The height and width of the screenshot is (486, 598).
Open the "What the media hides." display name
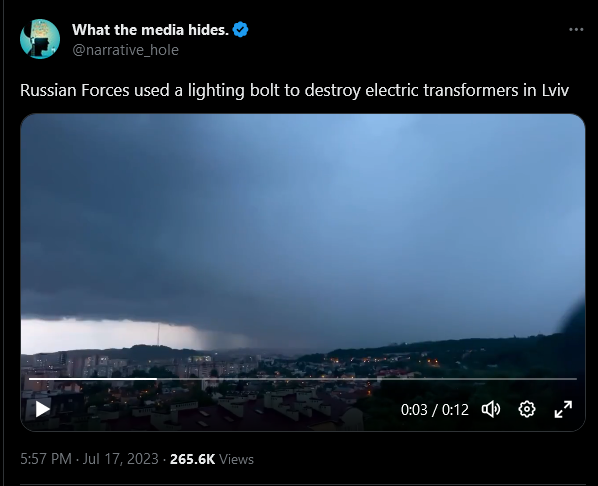(150, 30)
